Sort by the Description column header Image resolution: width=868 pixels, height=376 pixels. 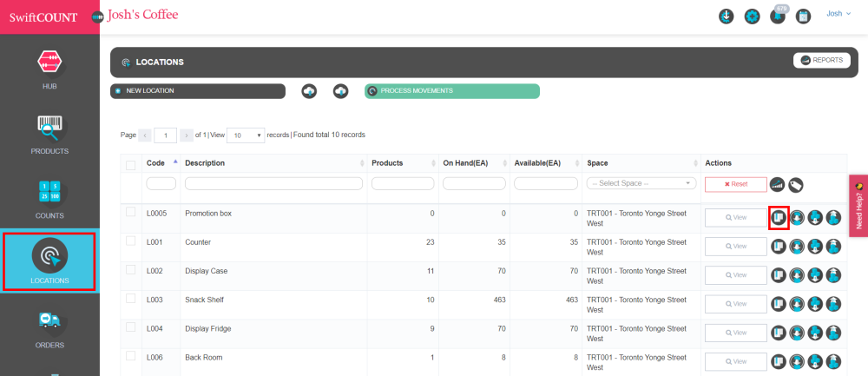(274, 162)
